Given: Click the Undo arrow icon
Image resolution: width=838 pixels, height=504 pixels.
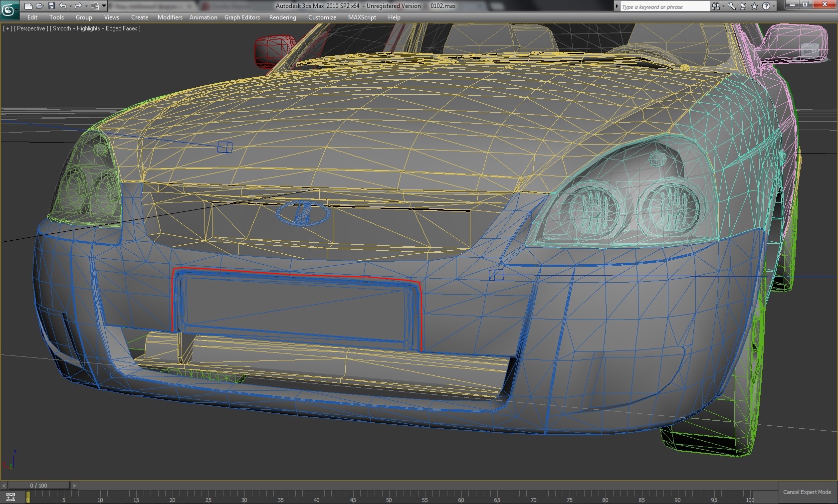Looking at the screenshot, I should (62, 6).
